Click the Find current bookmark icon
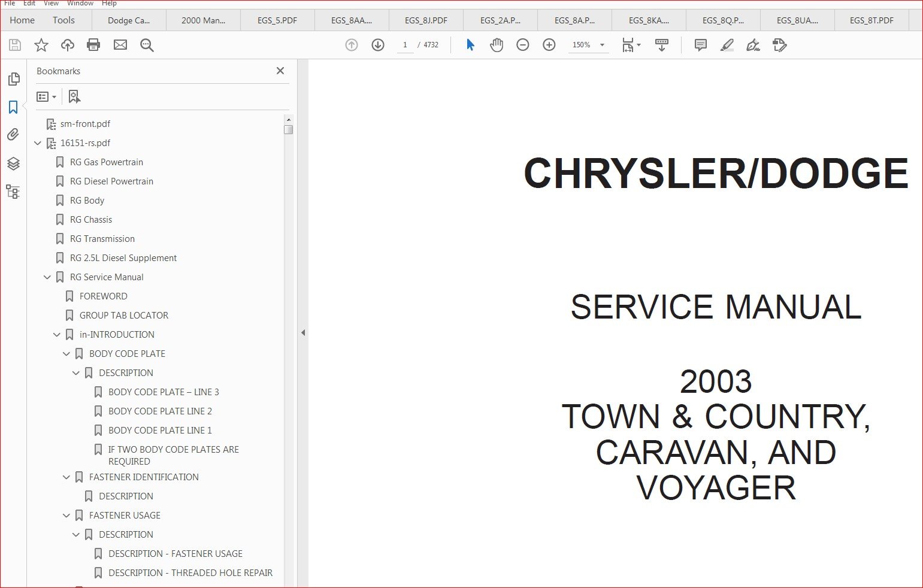This screenshot has height=588, width=923. [x=74, y=96]
